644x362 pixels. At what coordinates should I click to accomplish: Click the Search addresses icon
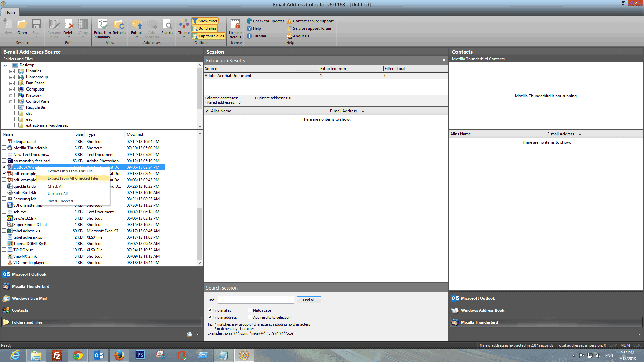click(x=167, y=27)
